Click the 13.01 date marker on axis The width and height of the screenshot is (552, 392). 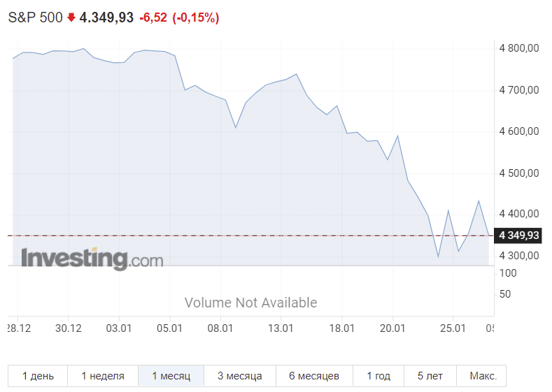pos(281,328)
